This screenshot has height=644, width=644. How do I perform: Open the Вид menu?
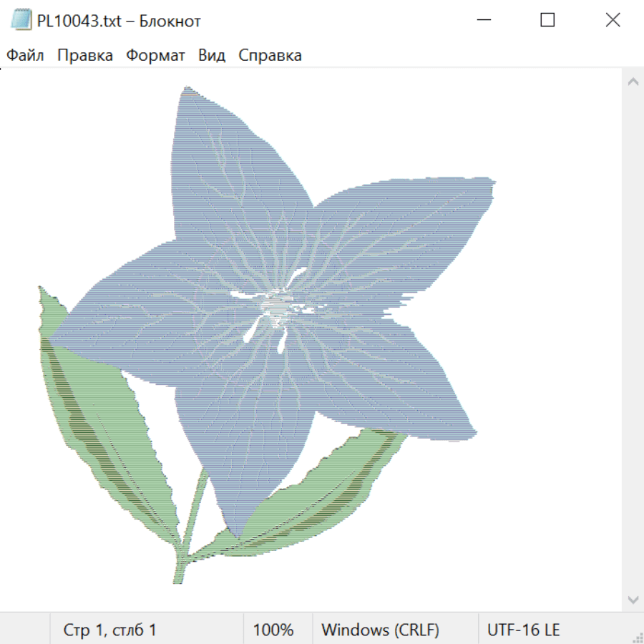[x=211, y=56]
